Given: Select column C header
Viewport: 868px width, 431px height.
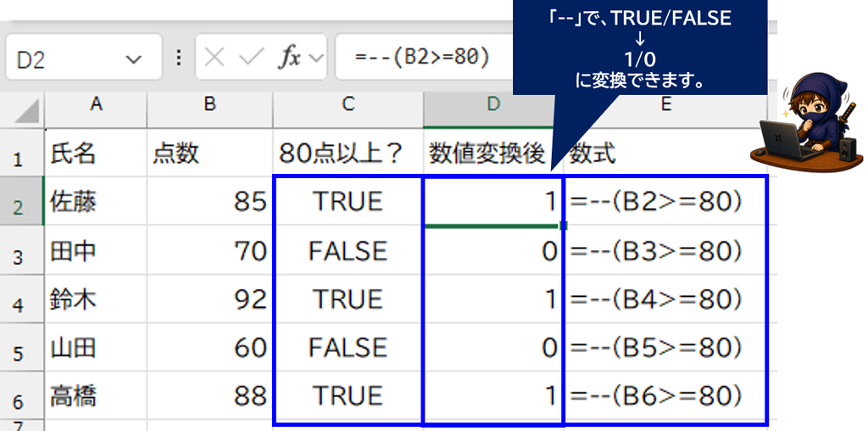Looking at the screenshot, I should click(348, 104).
